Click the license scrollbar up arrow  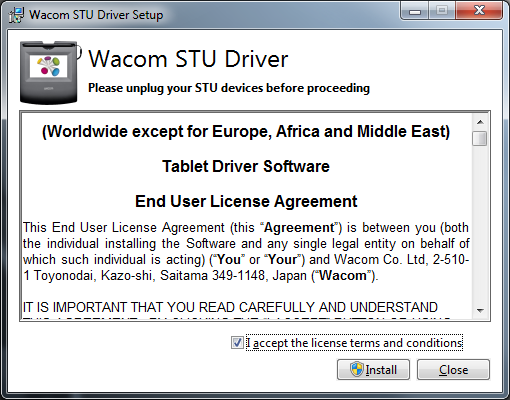coord(480,122)
